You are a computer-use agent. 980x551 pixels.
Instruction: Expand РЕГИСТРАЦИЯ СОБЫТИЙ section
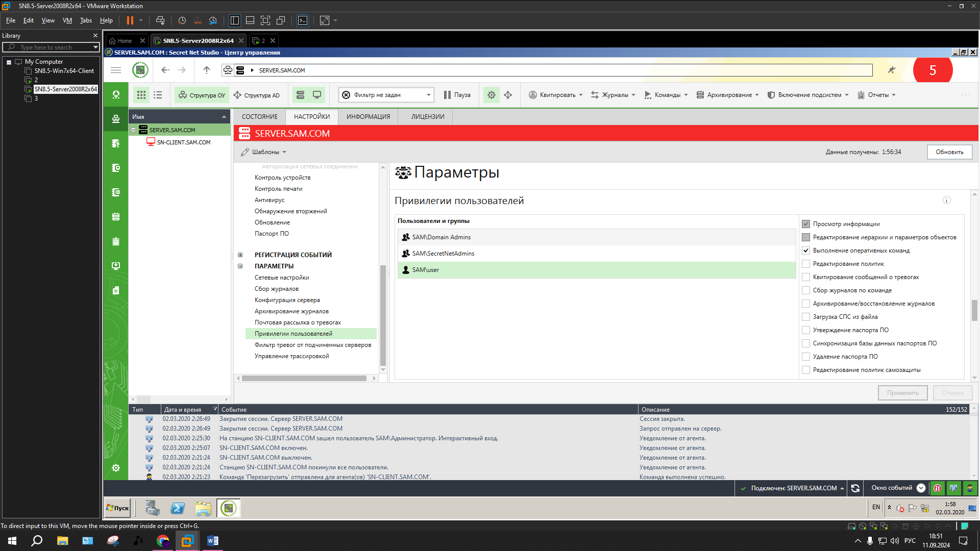click(240, 255)
